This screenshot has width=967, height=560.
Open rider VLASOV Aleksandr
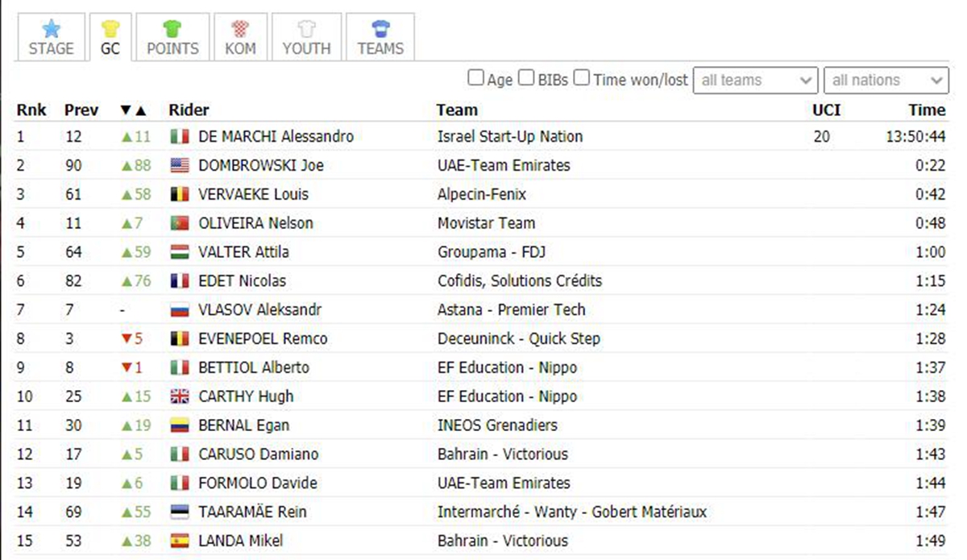(259, 310)
